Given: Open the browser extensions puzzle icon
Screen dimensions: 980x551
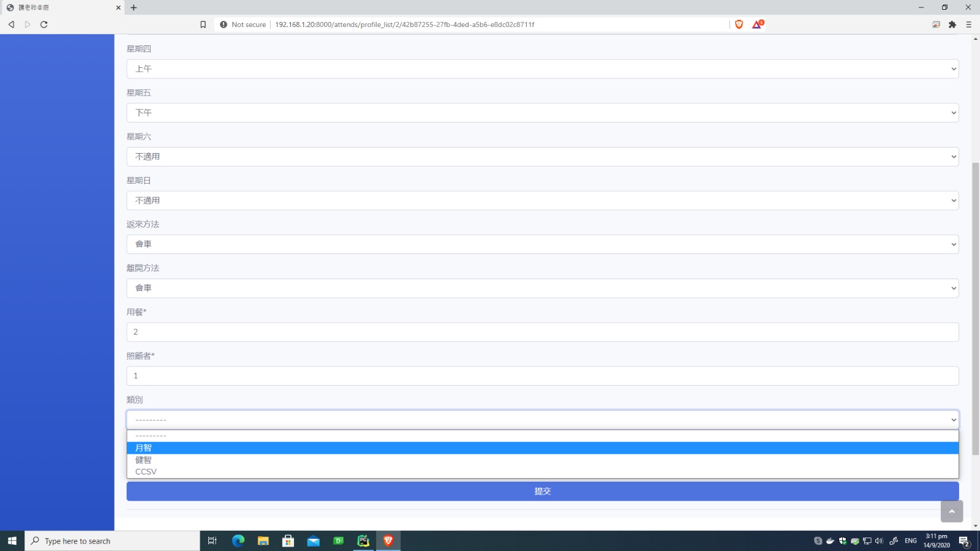Looking at the screenshot, I should coord(952,24).
